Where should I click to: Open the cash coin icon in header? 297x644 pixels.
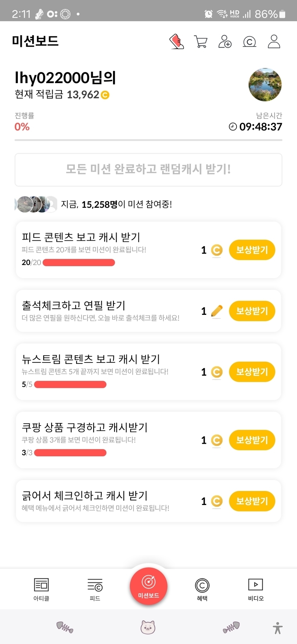point(249,42)
